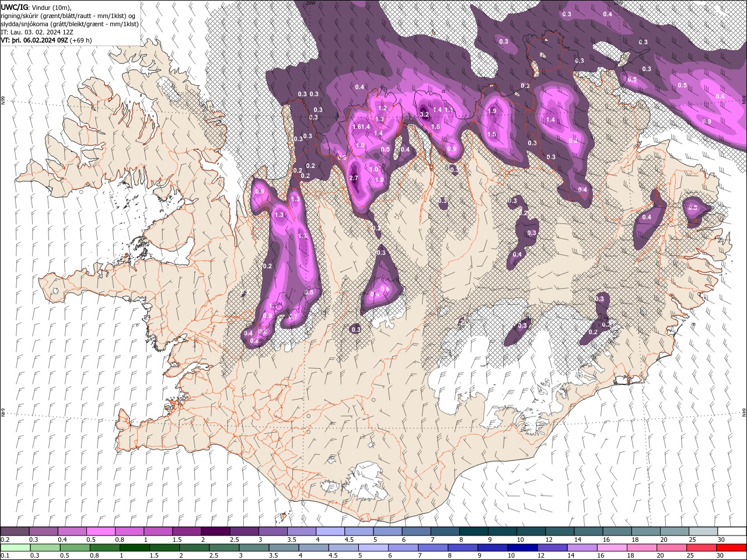This screenshot has height=560, width=747.
Task: Select the dark teal upper swatch labeled 8
Action: click(473, 531)
